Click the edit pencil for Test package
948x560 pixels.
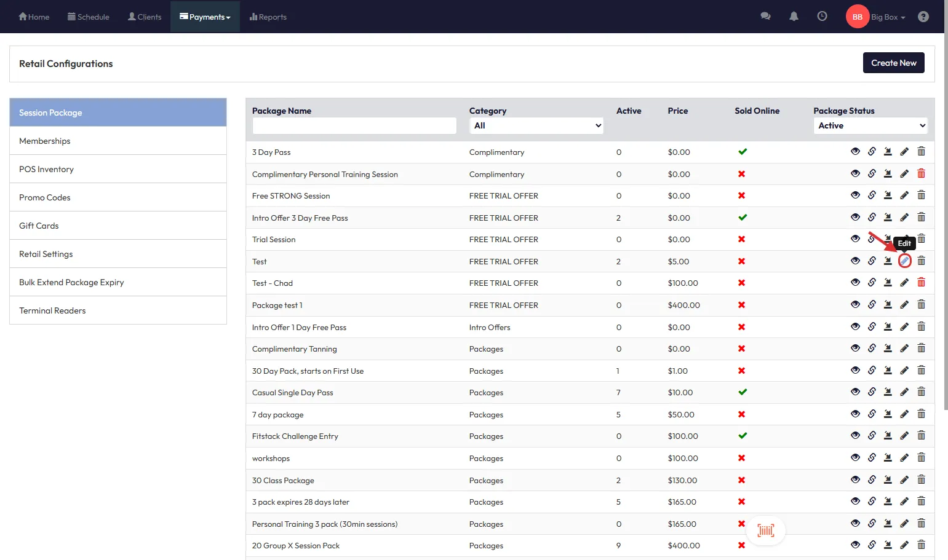click(x=904, y=261)
